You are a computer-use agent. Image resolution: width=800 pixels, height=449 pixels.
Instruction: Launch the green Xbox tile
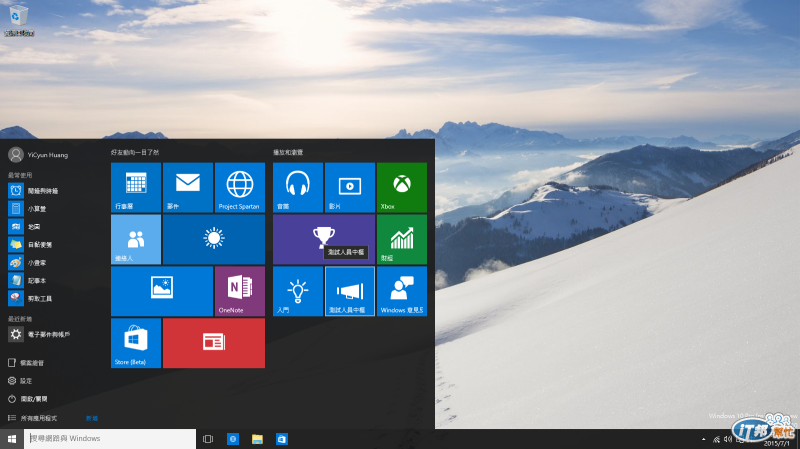tap(402, 187)
